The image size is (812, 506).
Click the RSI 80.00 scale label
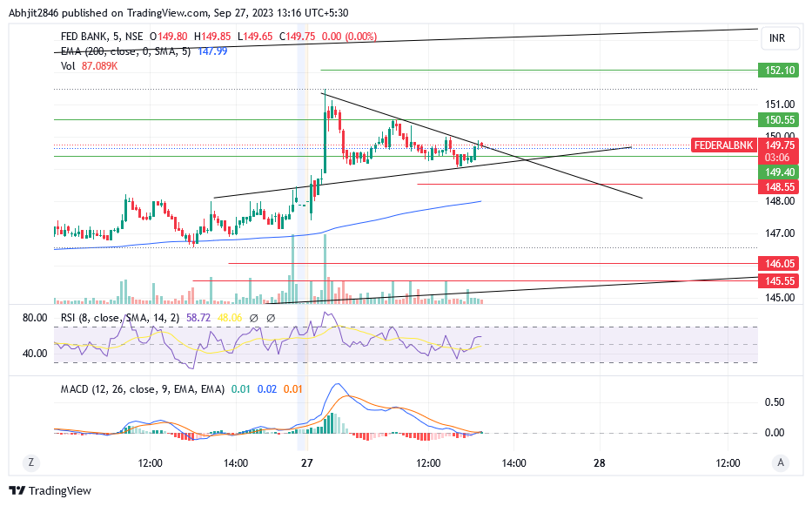pos(35,318)
